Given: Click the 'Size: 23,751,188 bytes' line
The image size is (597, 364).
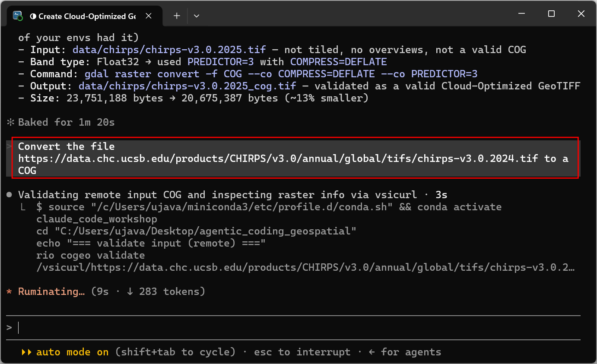Looking at the screenshot, I should 193,98.
